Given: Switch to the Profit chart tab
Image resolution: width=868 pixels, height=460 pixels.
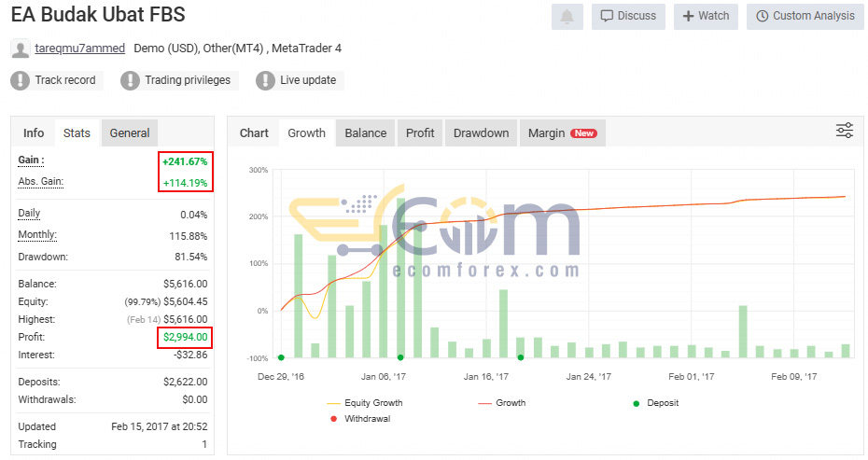Looking at the screenshot, I should coord(420,132).
